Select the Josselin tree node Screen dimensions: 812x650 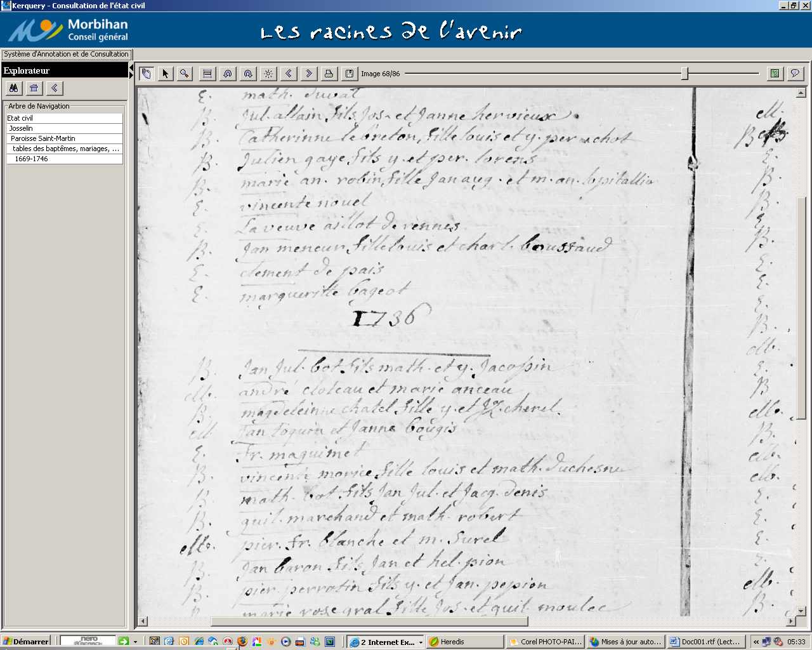(x=21, y=128)
